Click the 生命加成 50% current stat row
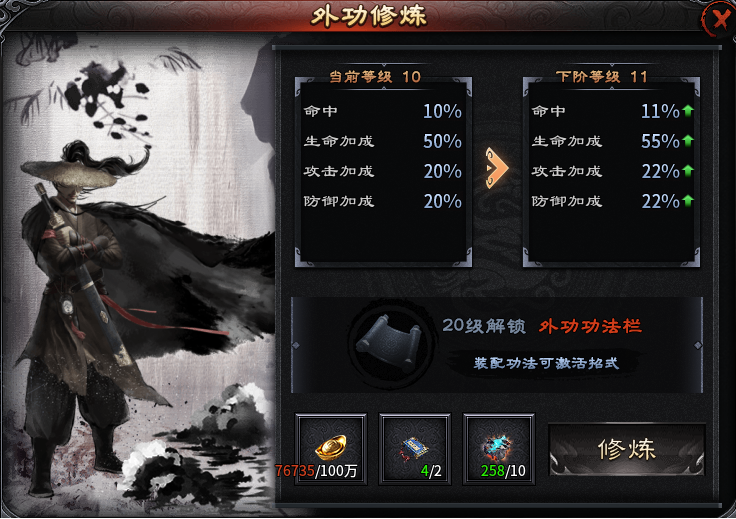Image resolution: width=736 pixels, height=519 pixels. click(x=383, y=141)
